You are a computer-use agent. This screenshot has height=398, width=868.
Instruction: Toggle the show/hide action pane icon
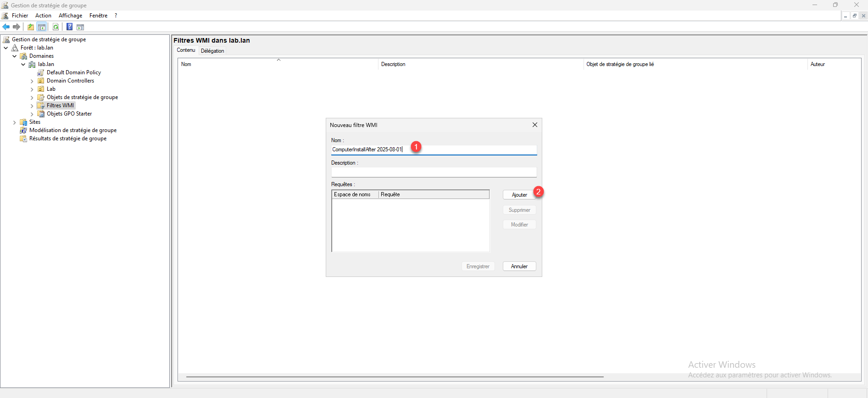[80, 27]
